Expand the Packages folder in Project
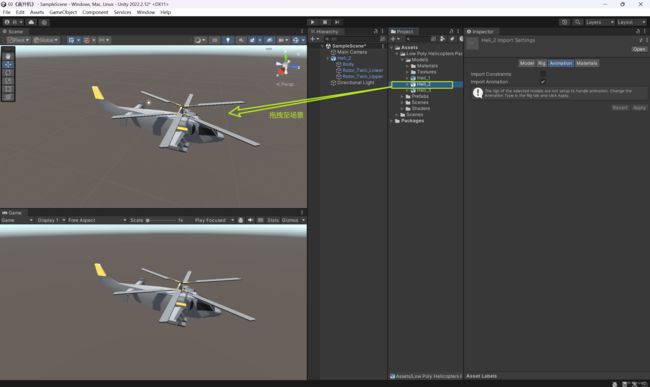Screen dimensions: 650x387 coord(392,121)
